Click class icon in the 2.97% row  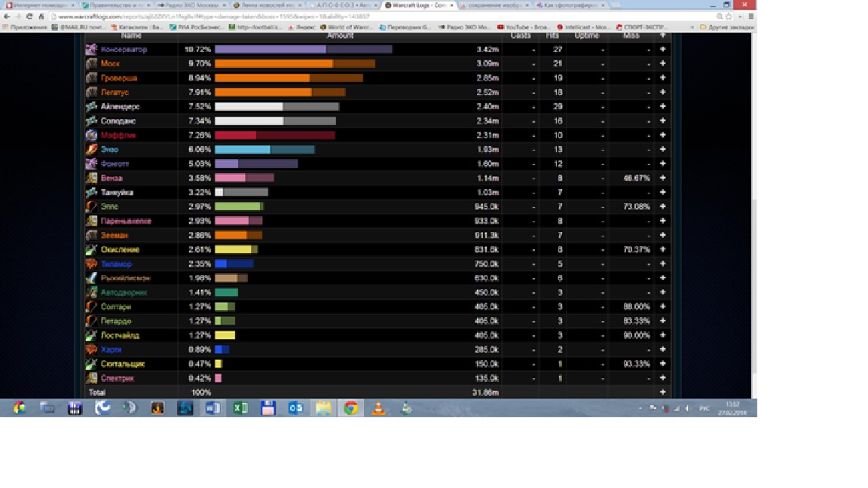pos(91,206)
